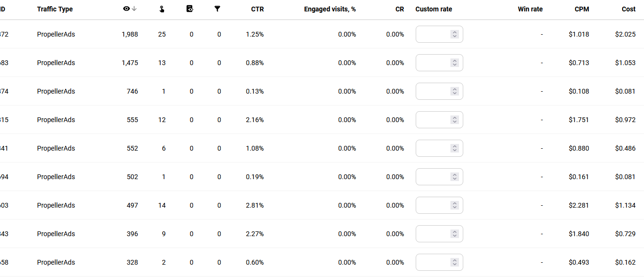The width and height of the screenshot is (644, 277).
Task: Sort table by CTR column header
Action: (x=257, y=9)
